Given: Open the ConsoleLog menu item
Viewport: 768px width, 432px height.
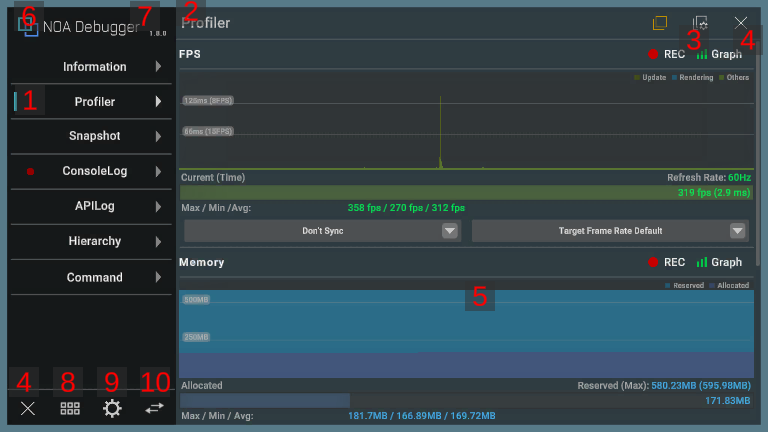Looking at the screenshot, I should click(91, 171).
